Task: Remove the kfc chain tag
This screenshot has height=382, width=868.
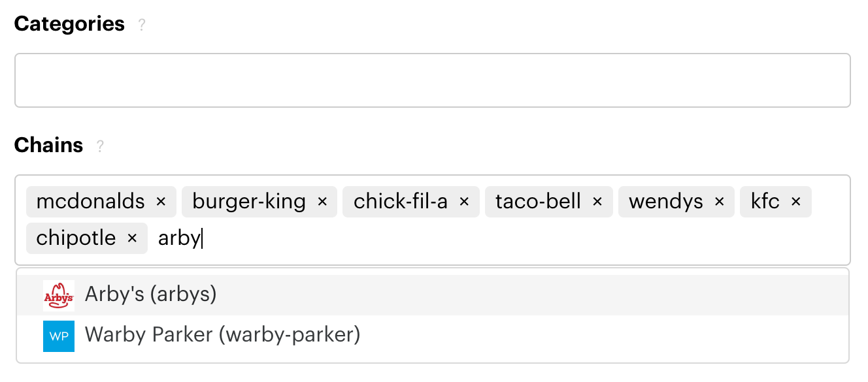Action: click(x=796, y=202)
